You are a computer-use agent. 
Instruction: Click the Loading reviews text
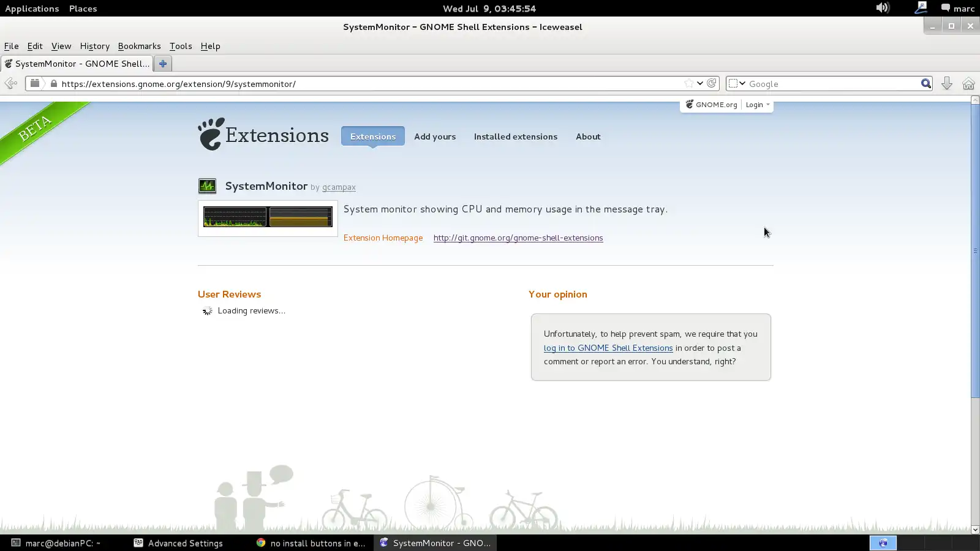click(x=251, y=311)
